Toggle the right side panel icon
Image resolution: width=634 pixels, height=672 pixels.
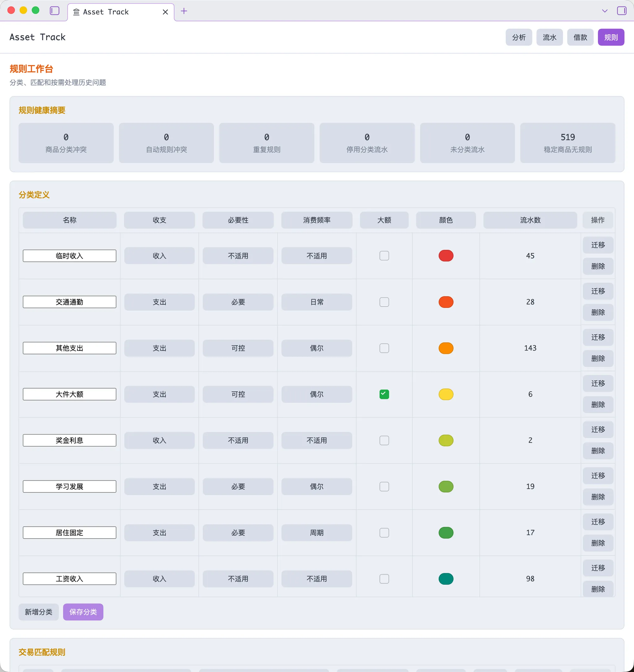[x=622, y=11]
